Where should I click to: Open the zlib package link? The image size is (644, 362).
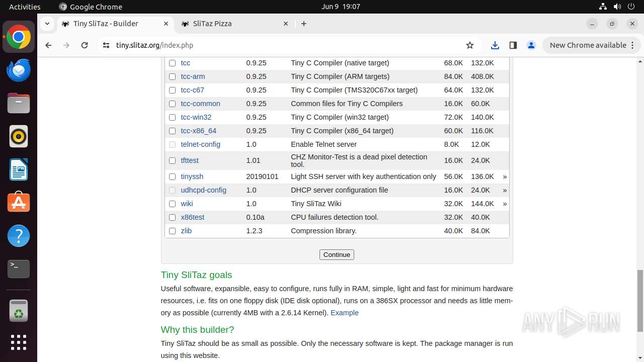186,231
